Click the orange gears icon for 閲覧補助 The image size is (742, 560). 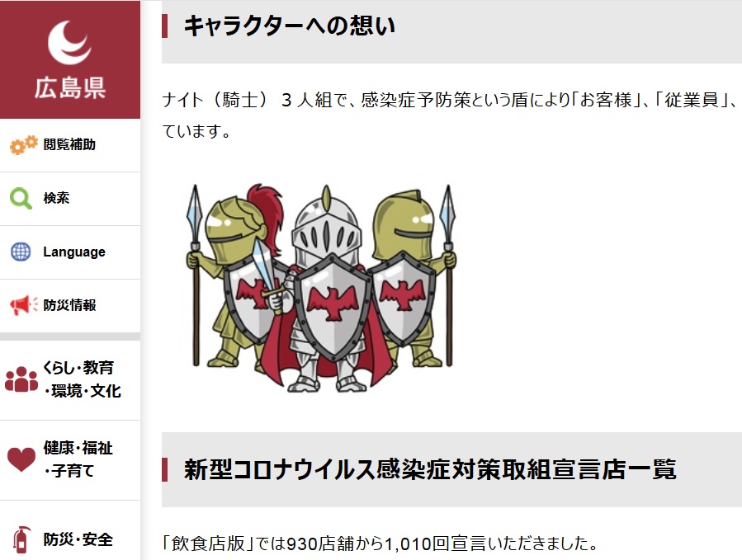pyautogui.click(x=24, y=144)
